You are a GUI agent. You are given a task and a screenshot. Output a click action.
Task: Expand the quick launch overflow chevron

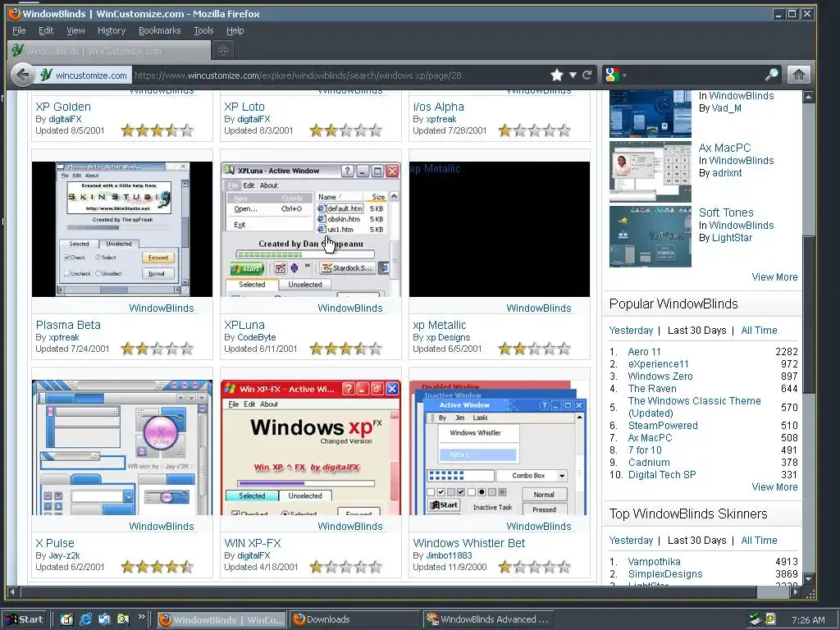click(x=141, y=617)
